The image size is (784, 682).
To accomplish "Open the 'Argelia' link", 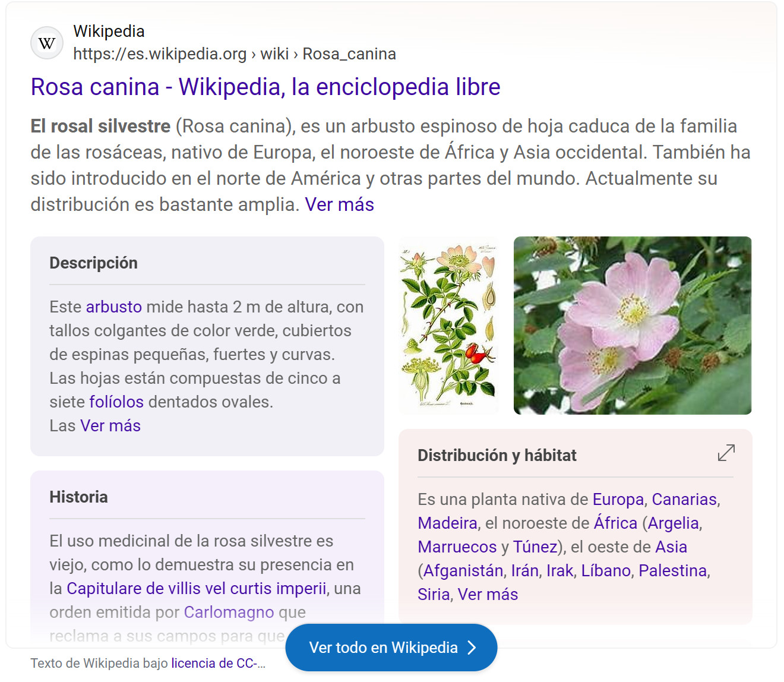I will [x=673, y=523].
